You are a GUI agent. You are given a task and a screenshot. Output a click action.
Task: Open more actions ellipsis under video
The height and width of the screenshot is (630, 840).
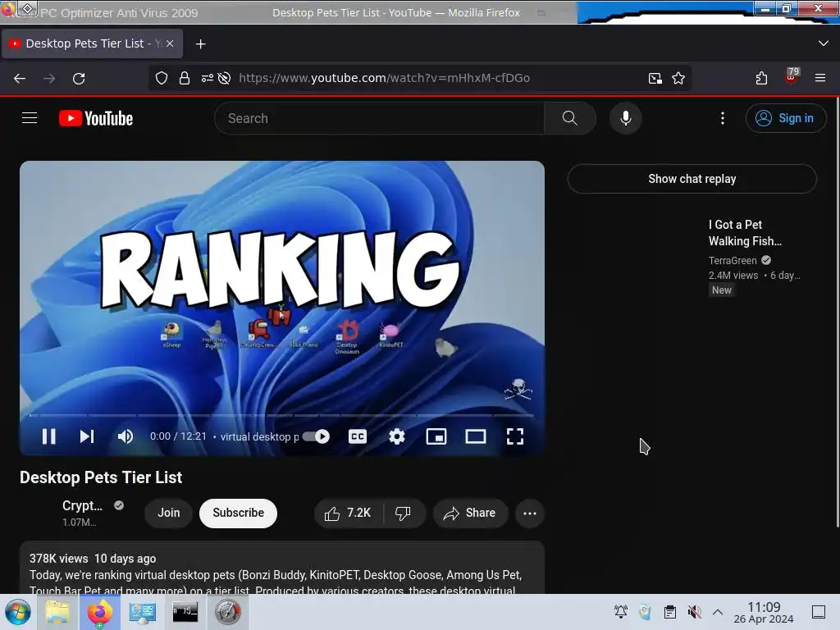pos(530,514)
